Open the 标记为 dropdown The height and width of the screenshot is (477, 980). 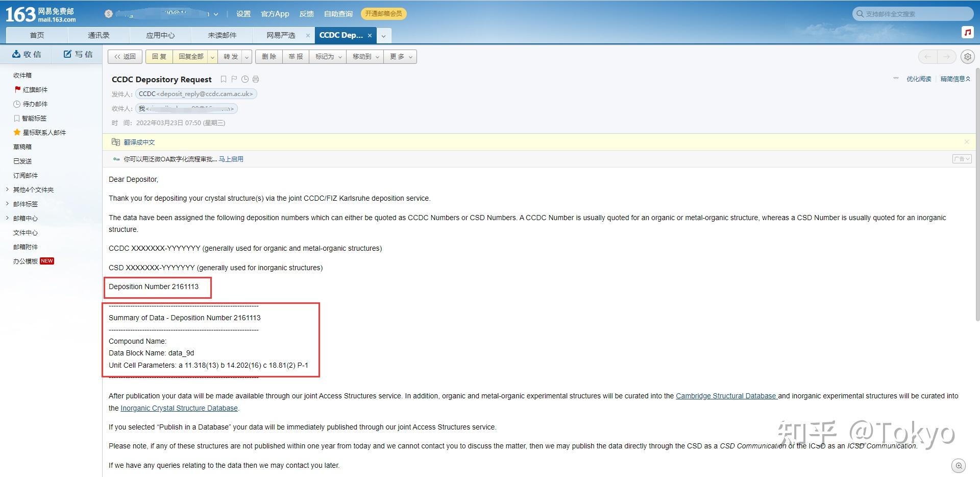[x=328, y=57]
